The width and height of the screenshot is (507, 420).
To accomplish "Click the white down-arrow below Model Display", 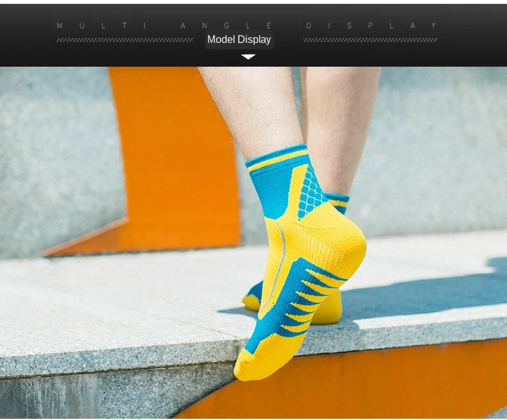I will (248, 57).
